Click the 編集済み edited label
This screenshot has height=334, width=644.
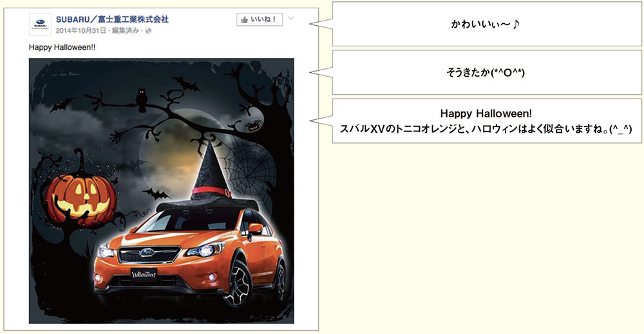click(126, 31)
